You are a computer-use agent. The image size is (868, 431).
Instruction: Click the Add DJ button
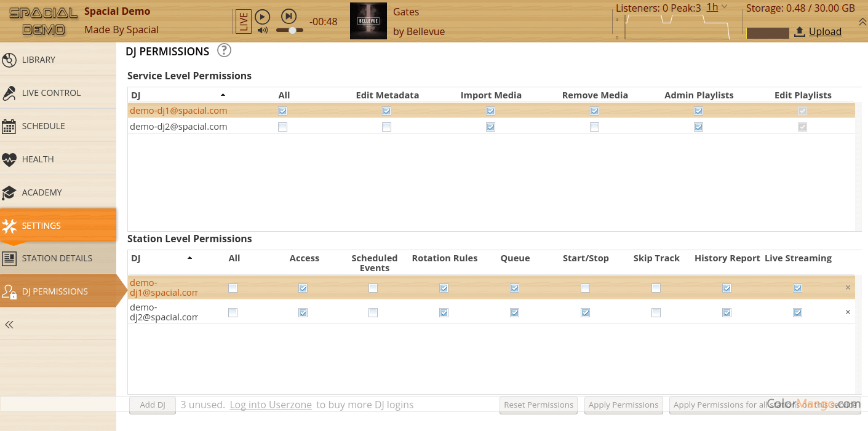152,405
